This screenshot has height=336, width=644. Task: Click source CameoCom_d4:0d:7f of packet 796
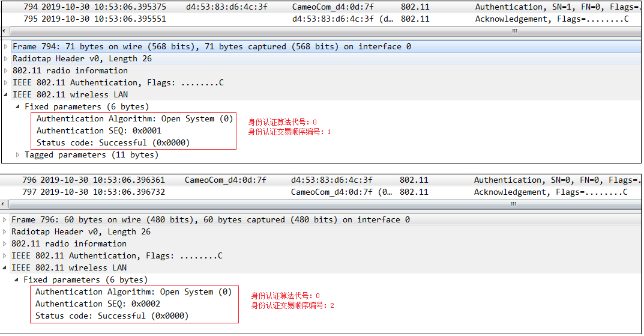coord(226,180)
